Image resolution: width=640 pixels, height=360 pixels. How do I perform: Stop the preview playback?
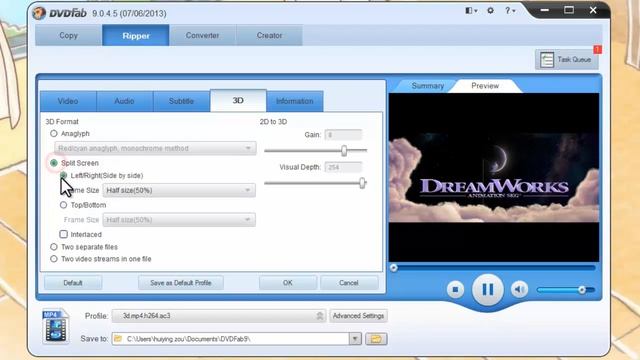coord(455,289)
